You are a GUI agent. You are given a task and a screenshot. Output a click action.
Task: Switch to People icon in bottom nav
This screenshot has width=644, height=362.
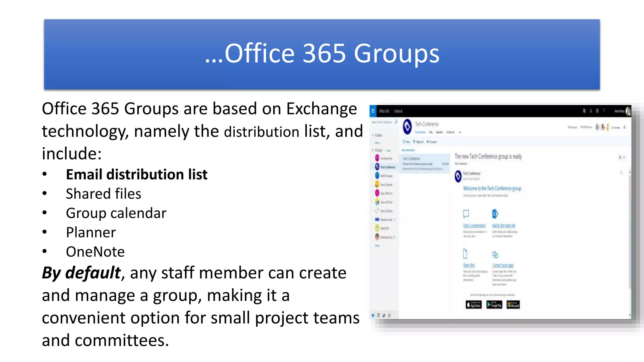384,315
